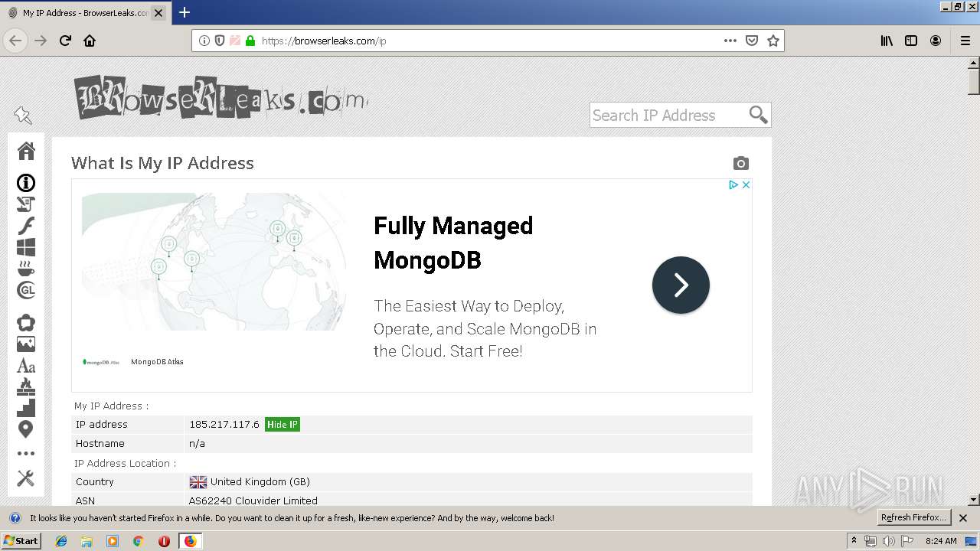Reload the page with the refresh button
980x551 pixels.
click(65, 41)
